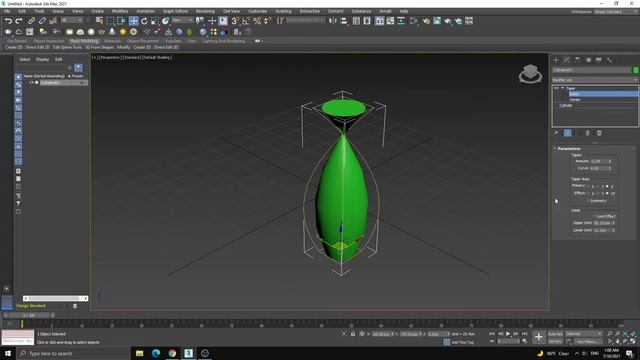
Task: Click Remove Modifier trash icon
Action: 588,133
